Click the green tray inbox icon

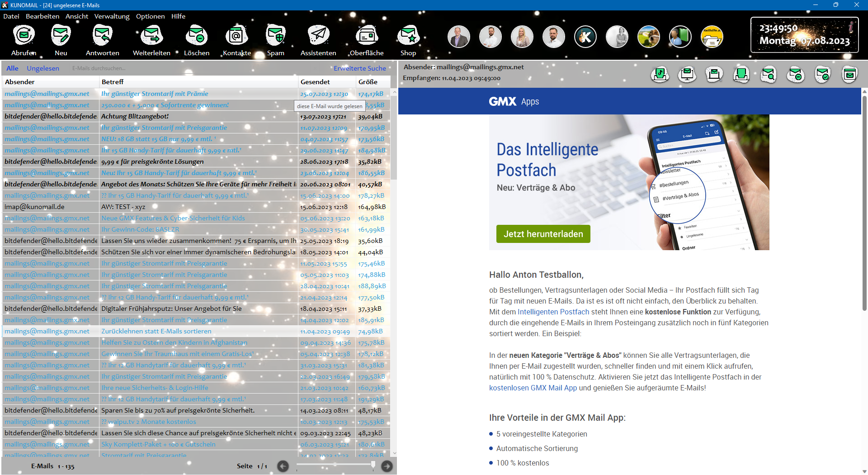pyautogui.click(x=741, y=74)
